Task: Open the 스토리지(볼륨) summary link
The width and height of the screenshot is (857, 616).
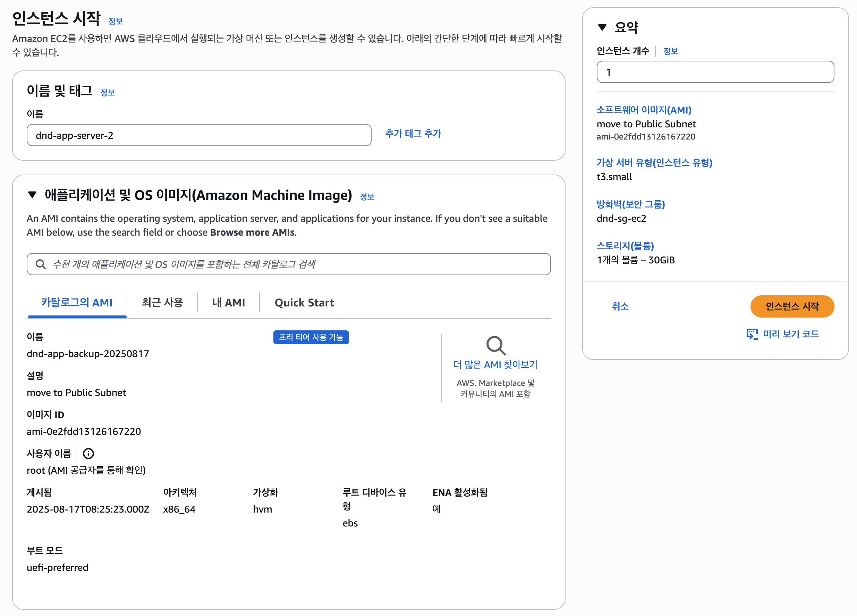Action: [x=625, y=246]
